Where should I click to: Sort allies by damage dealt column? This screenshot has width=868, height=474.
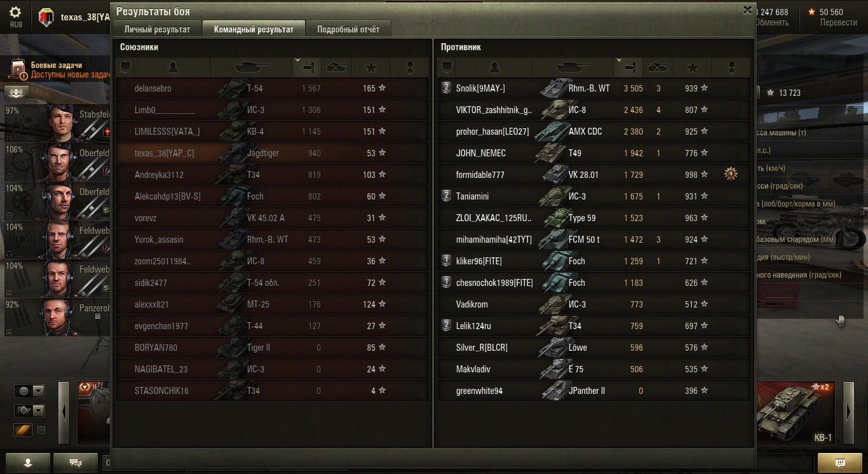[308, 67]
